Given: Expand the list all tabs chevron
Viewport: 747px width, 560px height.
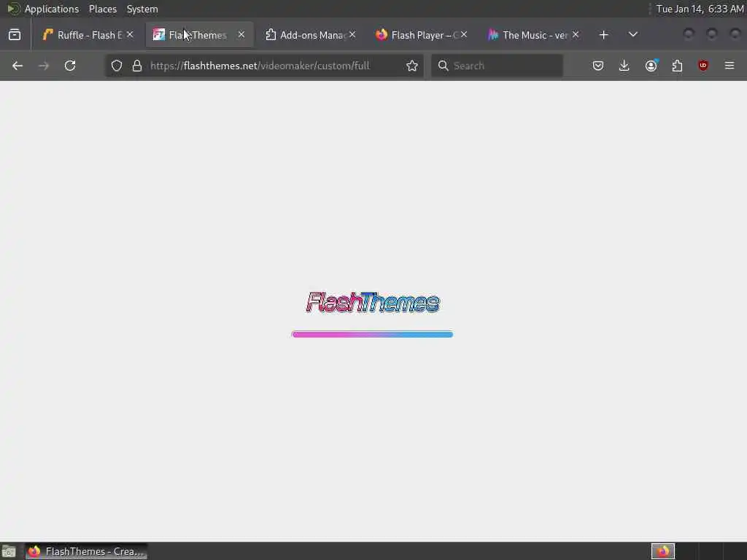Looking at the screenshot, I should coord(633,35).
